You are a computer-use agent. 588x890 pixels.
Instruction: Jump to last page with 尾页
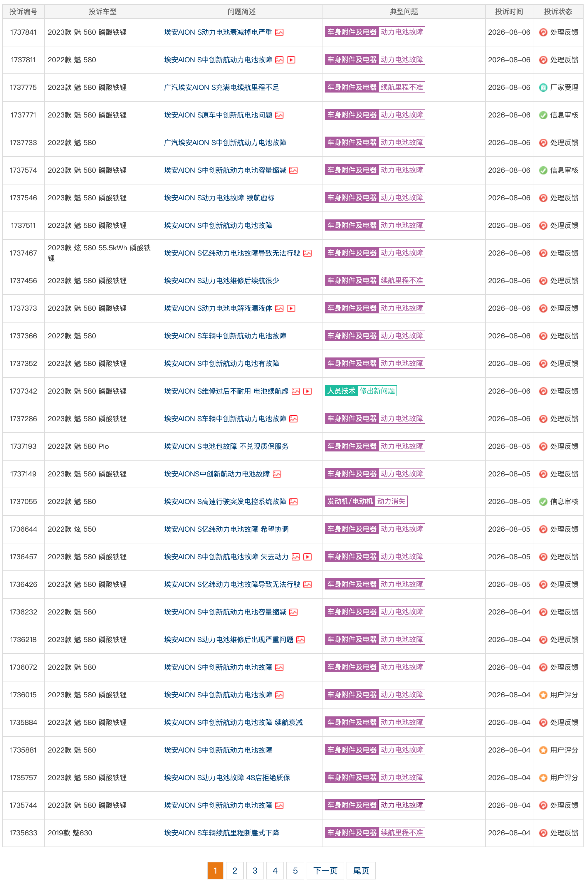point(361,871)
